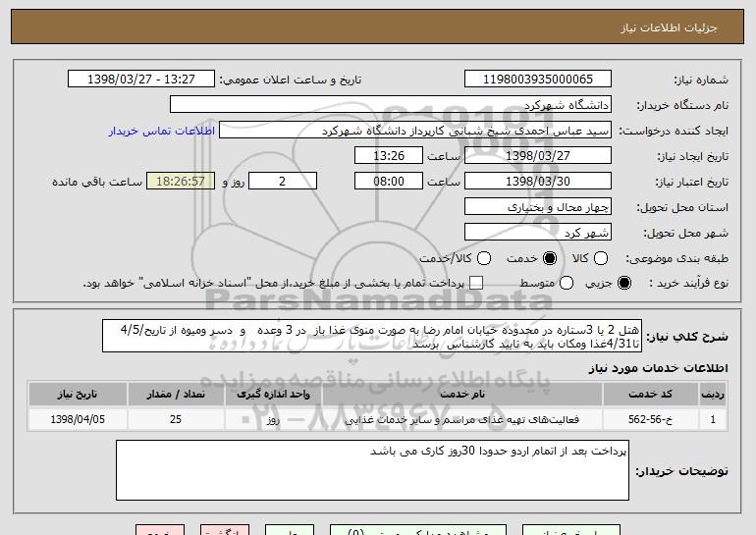Image resolution: width=756 pixels, height=535 pixels.
Task: Click the buyer name field دانشگاه شهرکرد
Action: tap(391, 105)
